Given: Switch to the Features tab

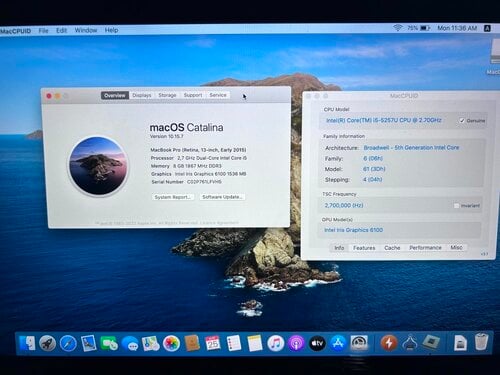Looking at the screenshot, I should (x=364, y=248).
